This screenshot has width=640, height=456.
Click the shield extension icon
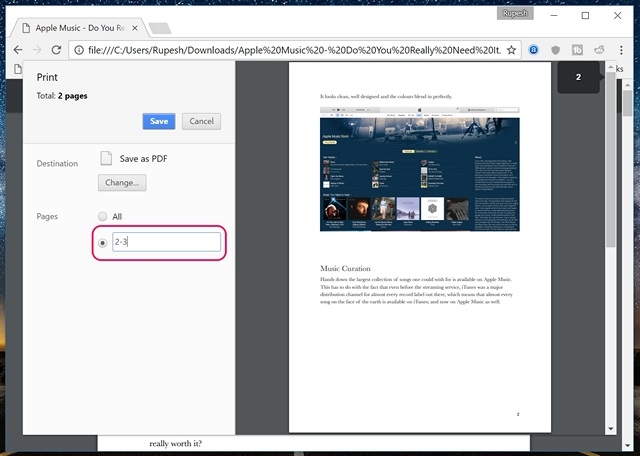[556, 49]
